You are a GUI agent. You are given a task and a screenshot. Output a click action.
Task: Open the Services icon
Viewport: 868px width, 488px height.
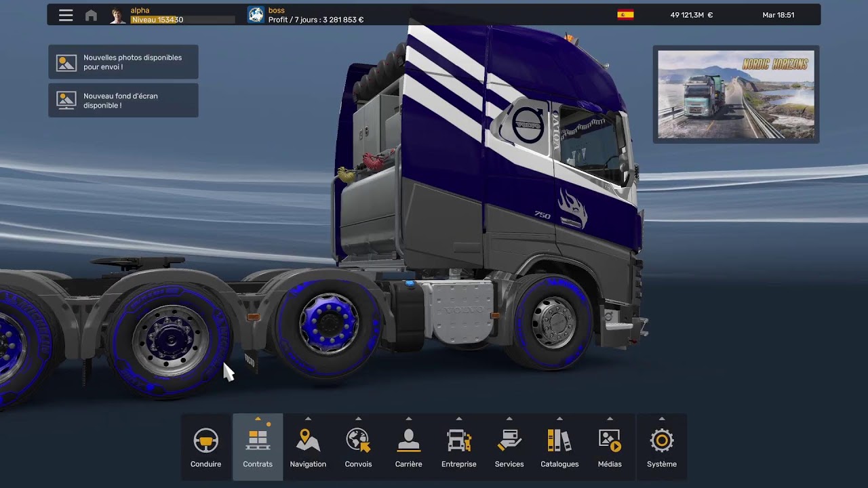tap(509, 441)
